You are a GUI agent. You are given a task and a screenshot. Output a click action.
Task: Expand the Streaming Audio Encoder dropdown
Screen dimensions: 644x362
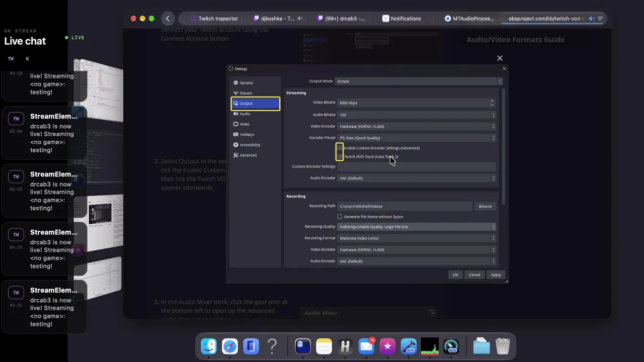[x=417, y=178]
